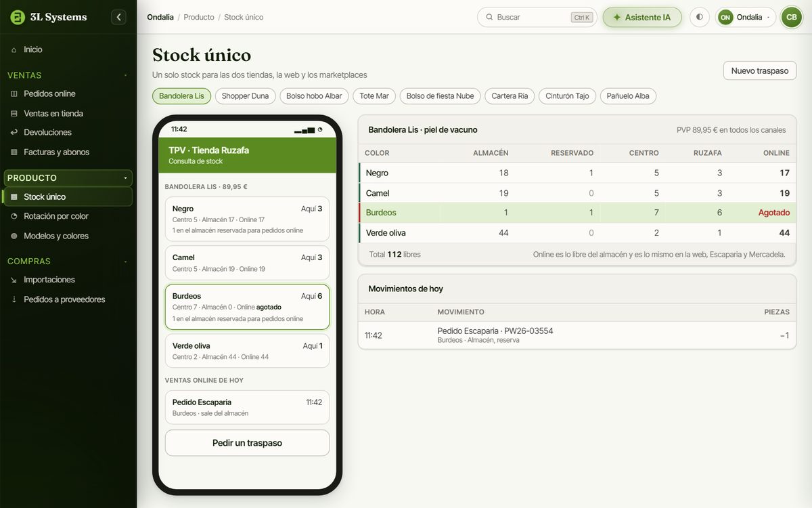The image size is (812, 508).
Task: Click the ONLINE column header
Action: click(776, 153)
